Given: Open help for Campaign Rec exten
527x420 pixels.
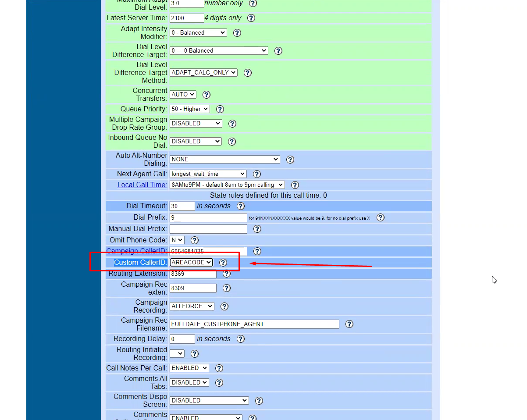Looking at the screenshot, I should pyautogui.click(x=227, y=288).
